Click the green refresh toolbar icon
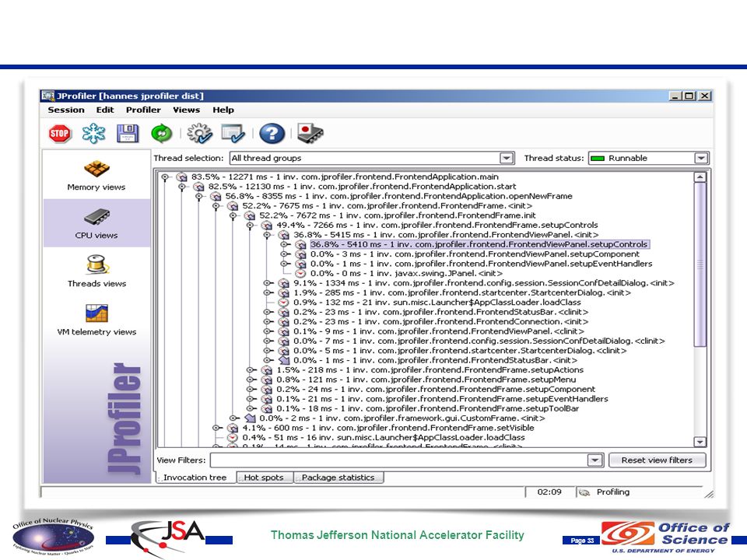Screen dimensions: 747x560 162,133
